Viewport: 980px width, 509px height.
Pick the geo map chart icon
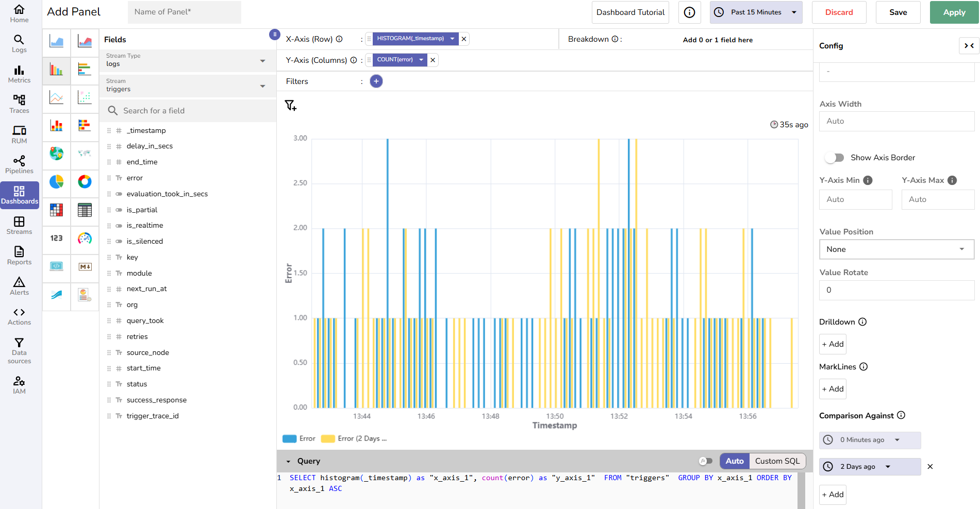(57, 153)
